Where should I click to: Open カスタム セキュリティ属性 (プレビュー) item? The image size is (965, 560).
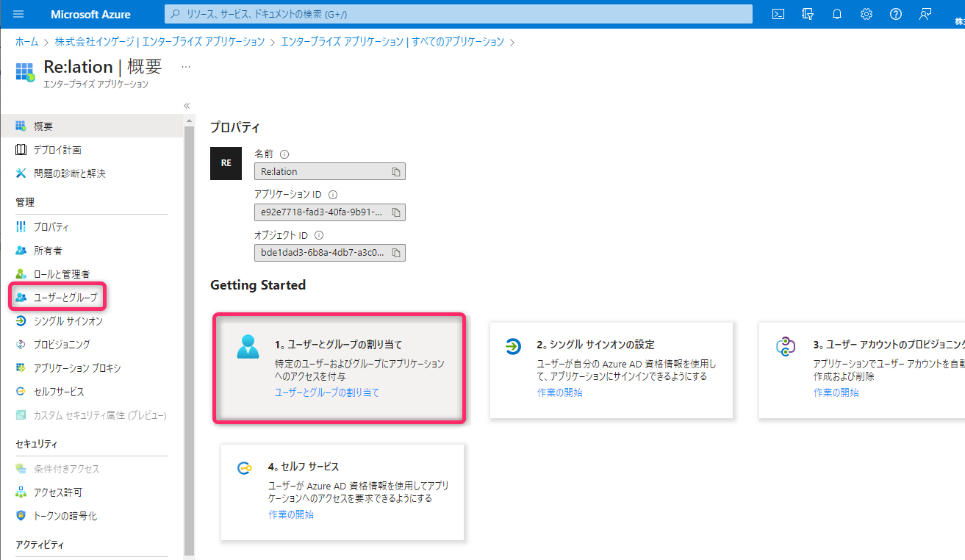click(x=92, y=415)
